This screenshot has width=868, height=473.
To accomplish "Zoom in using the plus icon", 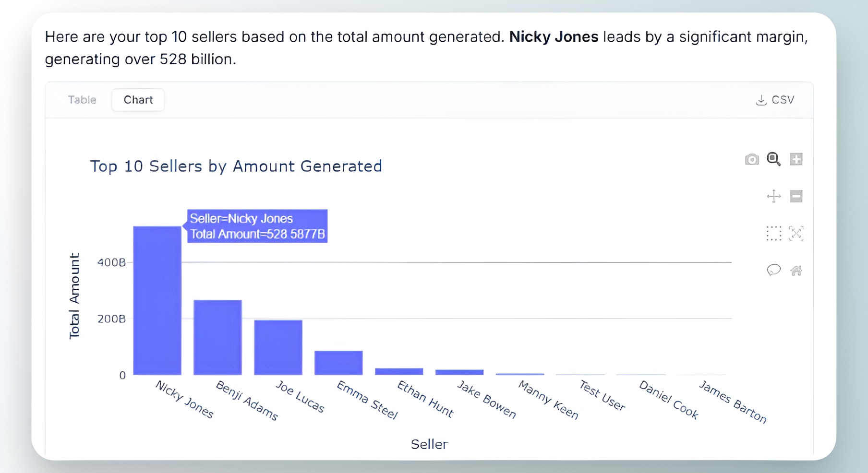I will (x=797, y=159).
